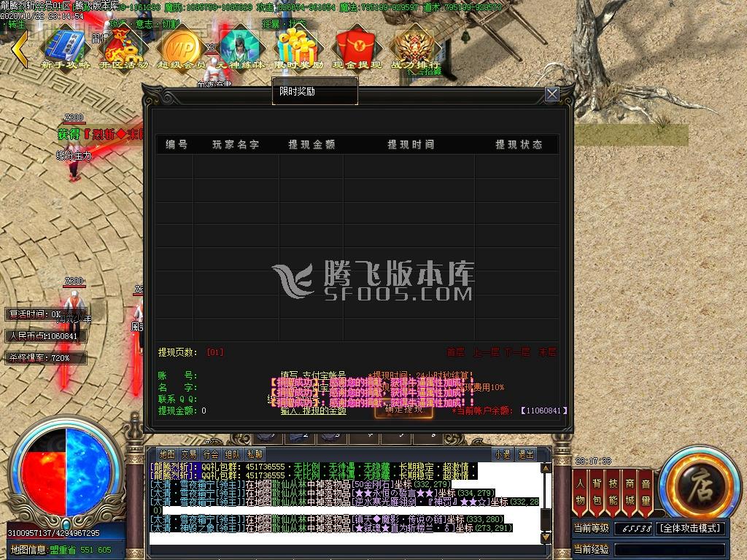747x560 pixels.
Task: Click the 当前经验 experience bar
Action: pos(670,549)
